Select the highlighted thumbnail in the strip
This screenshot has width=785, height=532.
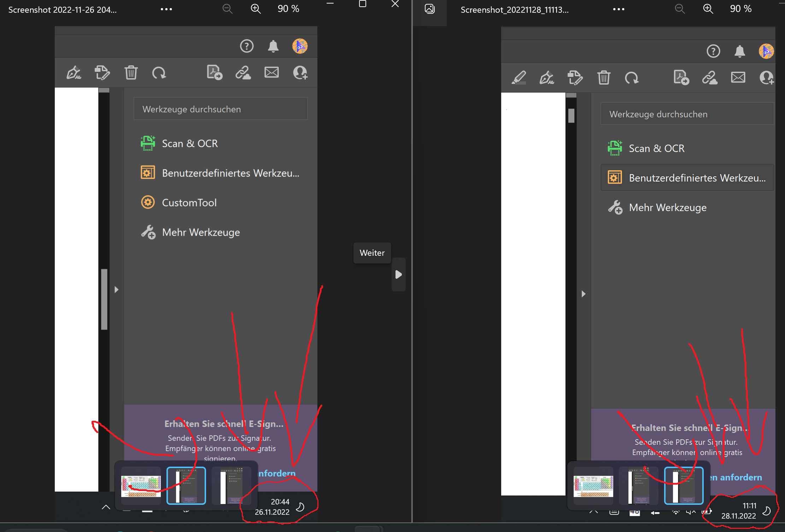[186, 485]
